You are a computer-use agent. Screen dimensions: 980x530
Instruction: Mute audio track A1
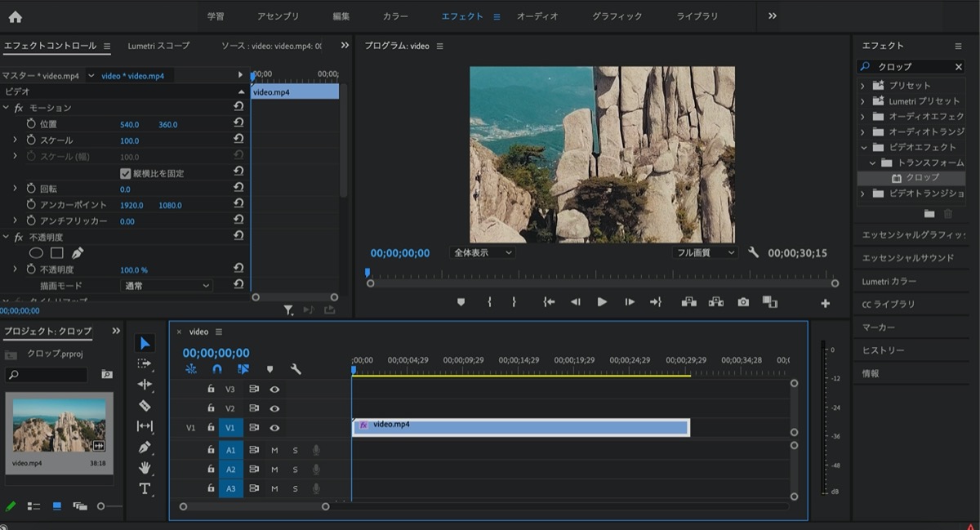pyautogui.click(x=274, y=450)
